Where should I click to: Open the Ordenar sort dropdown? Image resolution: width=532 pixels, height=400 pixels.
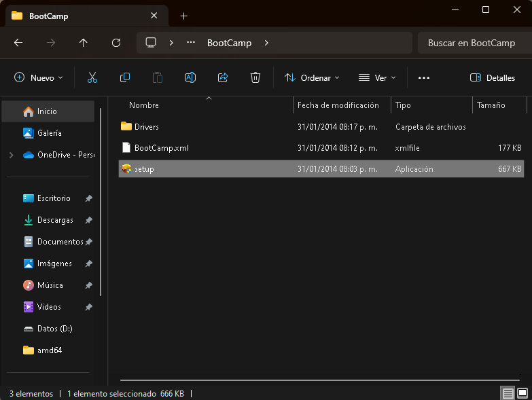pos(312,77)
